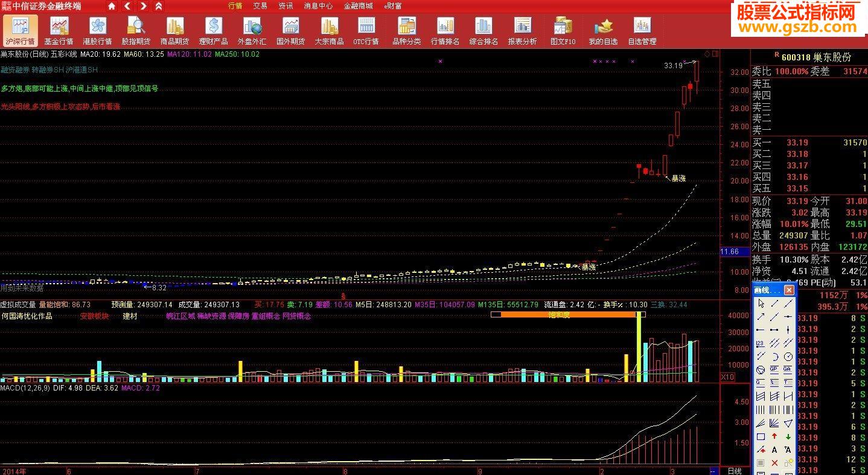
Task: Select the GA drawing tool
Action: point(788,369)
